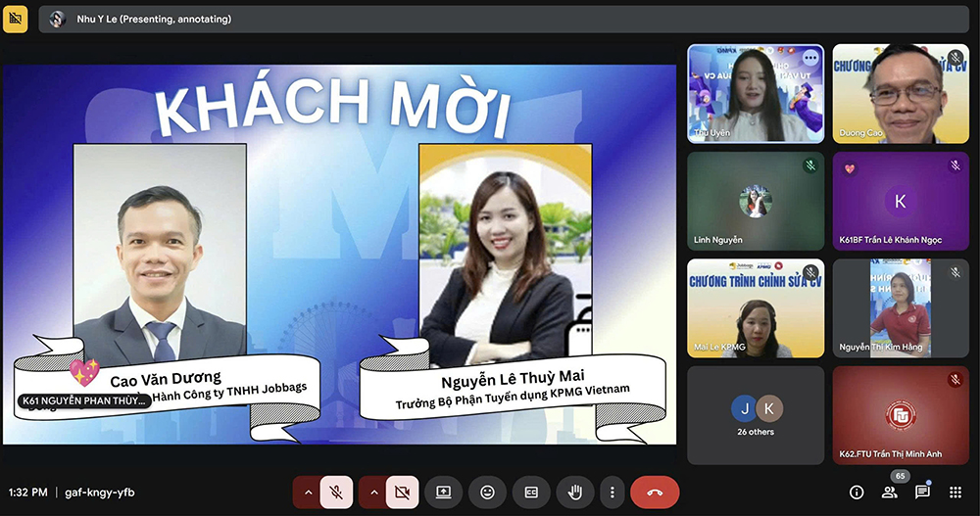Click muted mic icon on Mai Le KPMG tile
Screen dimensions: 980x516
(810, 272)
